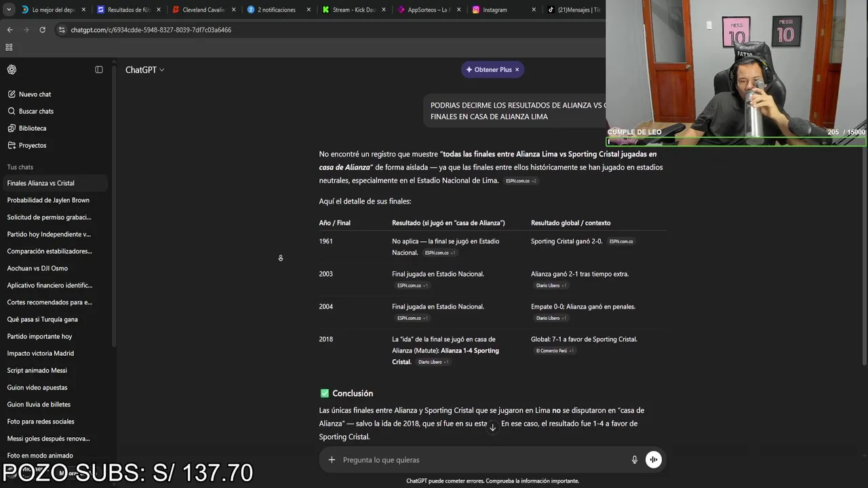Open chat 'Aochuan vs DJI Osmo'
This screenshot has height=488, width=868.
tap(54, 268)
